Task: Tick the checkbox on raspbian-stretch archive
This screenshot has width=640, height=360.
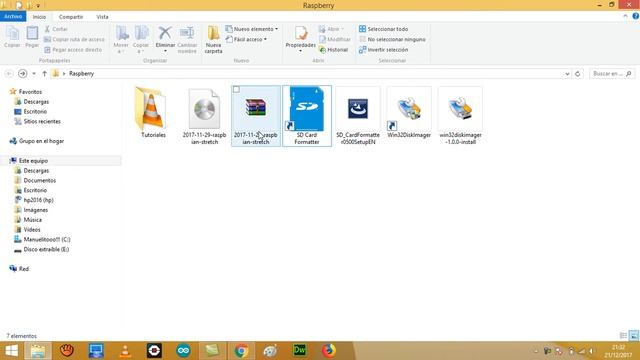Action: click(x=236, y=89)
